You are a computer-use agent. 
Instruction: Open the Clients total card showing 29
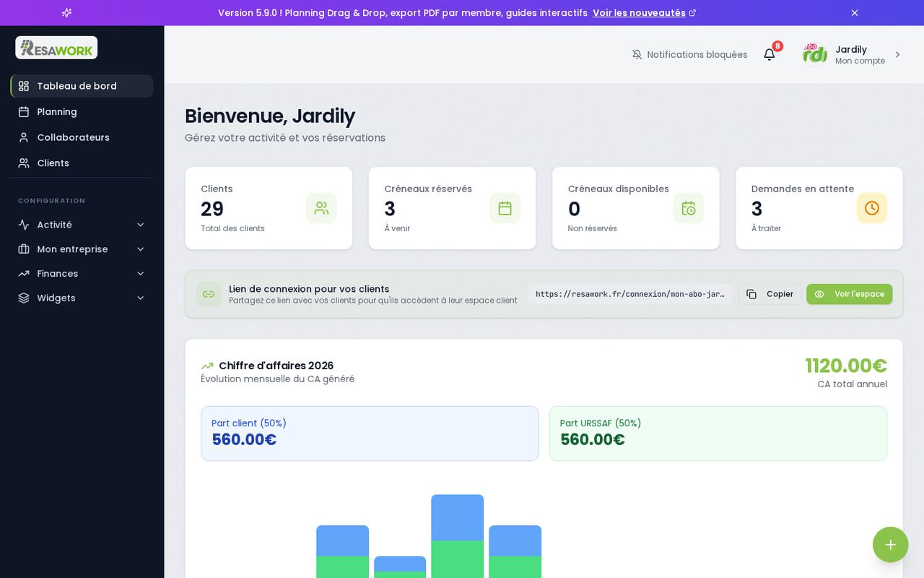click(269, 208)
